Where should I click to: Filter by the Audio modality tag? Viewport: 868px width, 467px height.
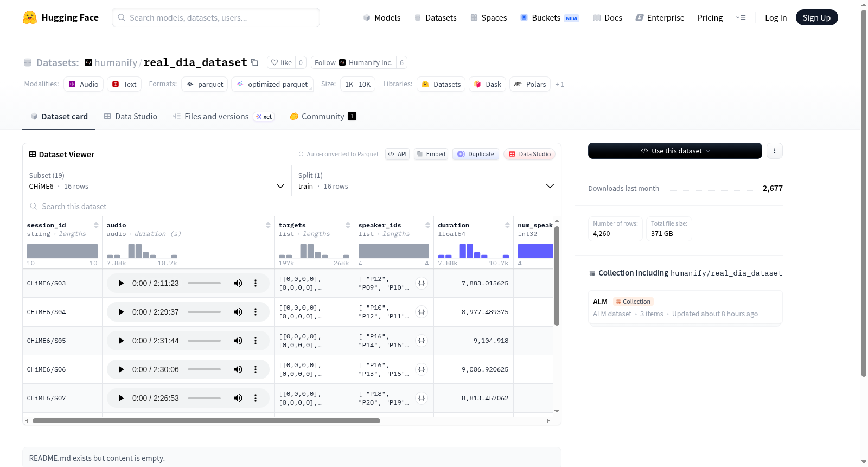click(x=84, y=84)
